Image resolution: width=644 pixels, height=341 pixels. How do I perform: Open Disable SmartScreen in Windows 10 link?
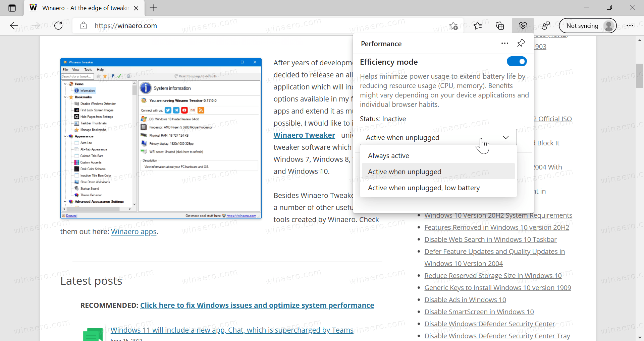tap(479, 312)
